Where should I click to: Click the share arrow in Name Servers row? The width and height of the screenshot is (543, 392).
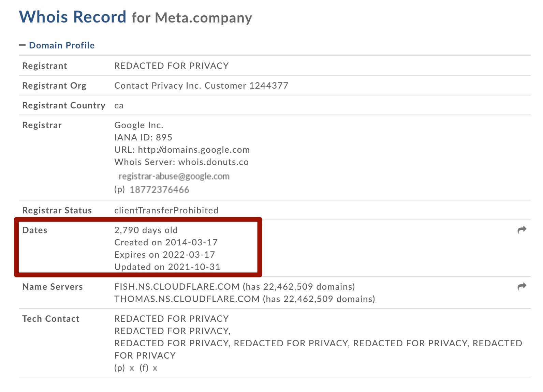[522, 287]
